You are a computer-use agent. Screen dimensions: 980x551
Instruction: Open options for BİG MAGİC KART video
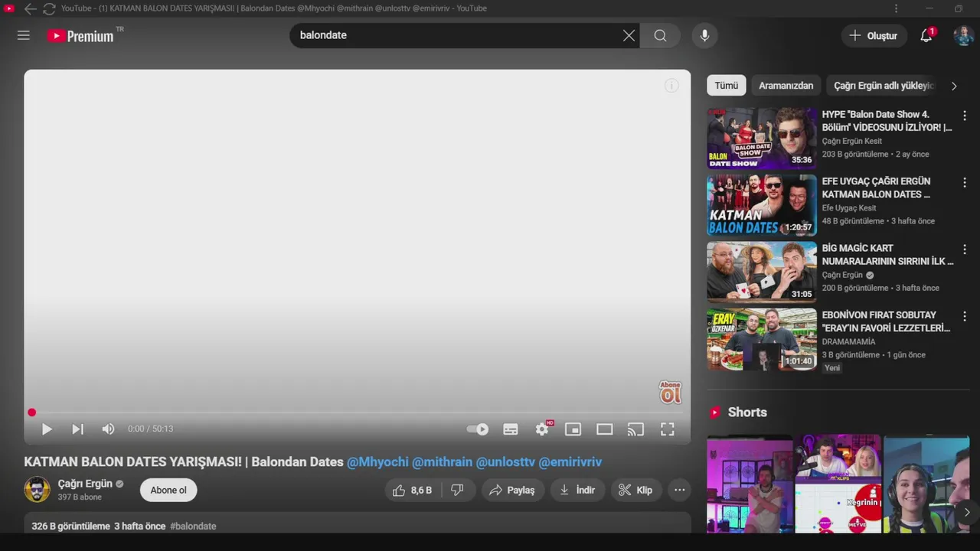pos(965,249)
